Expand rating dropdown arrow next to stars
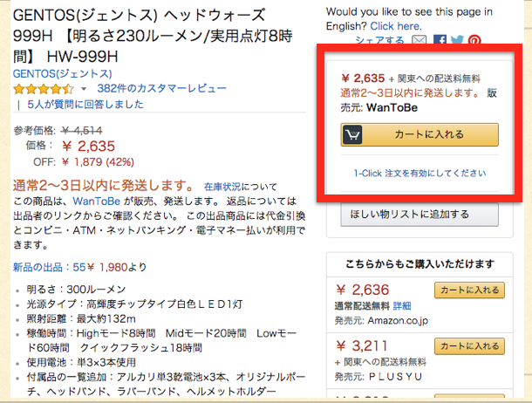 point(84,89)
